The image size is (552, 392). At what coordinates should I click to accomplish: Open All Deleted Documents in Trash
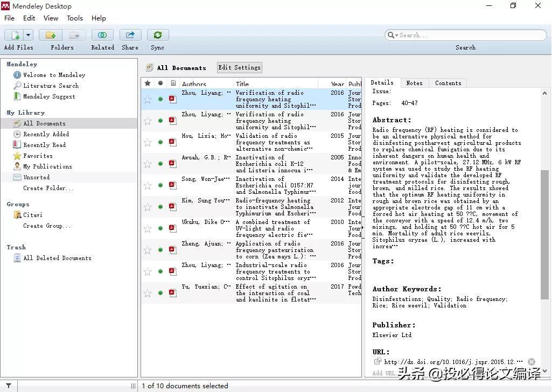coord(57,258)
